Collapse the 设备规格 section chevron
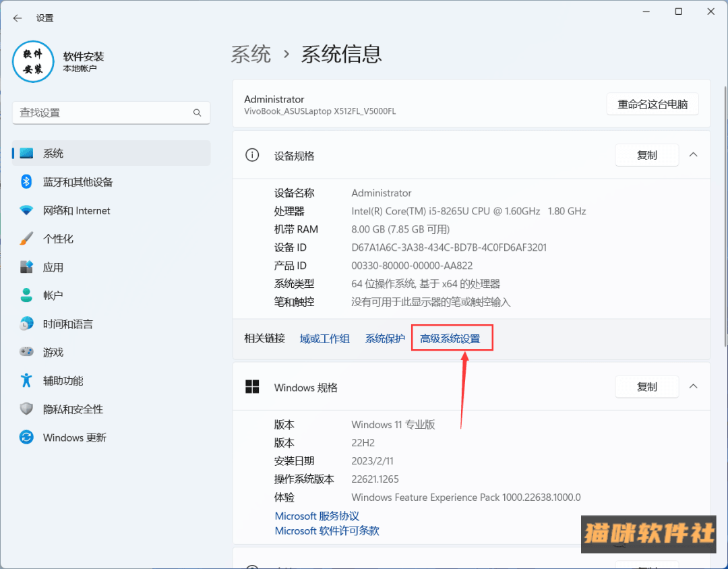728x569 pixels. [x=693, y=155]
